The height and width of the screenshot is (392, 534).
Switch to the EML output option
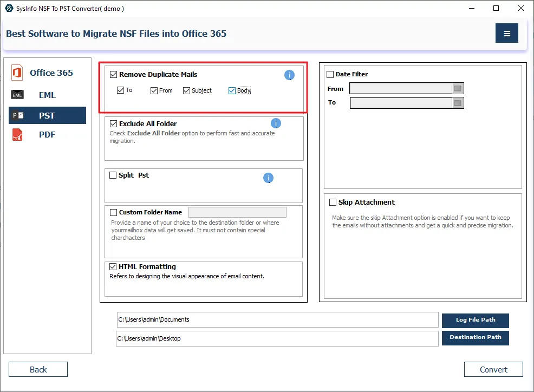pos(47,95)
